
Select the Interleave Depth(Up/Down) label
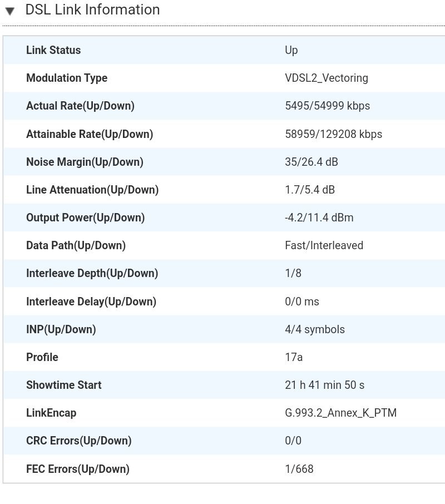tap(92, 273)
